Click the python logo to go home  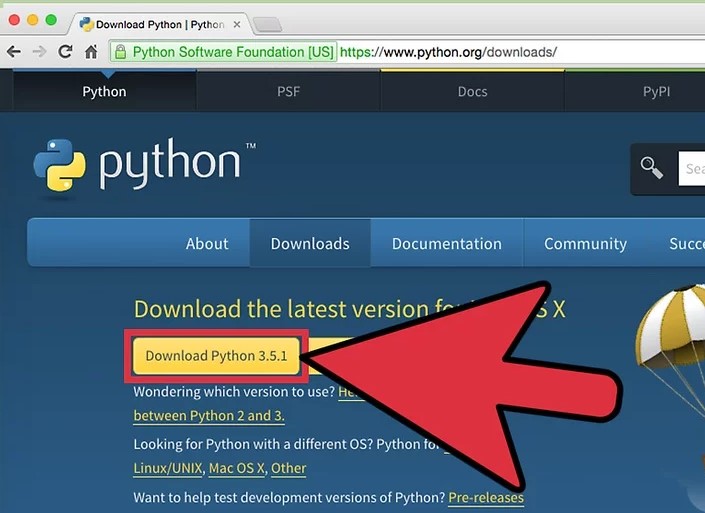[x=145, y=165]
